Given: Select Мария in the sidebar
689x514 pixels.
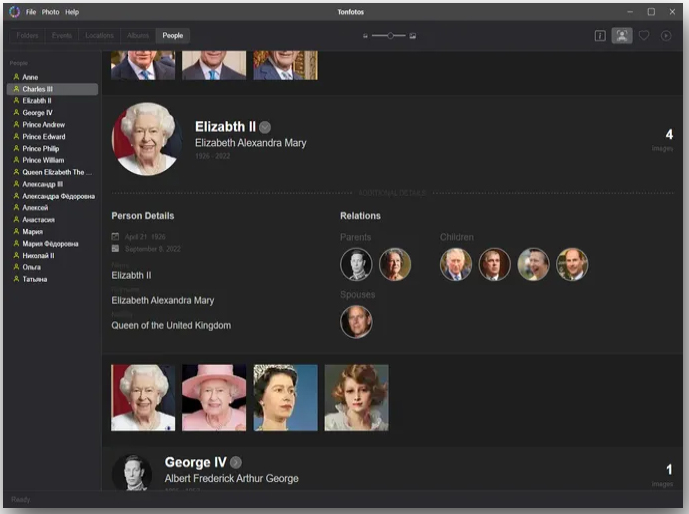Looking at the screenshot, I should (x=52, y=232).
